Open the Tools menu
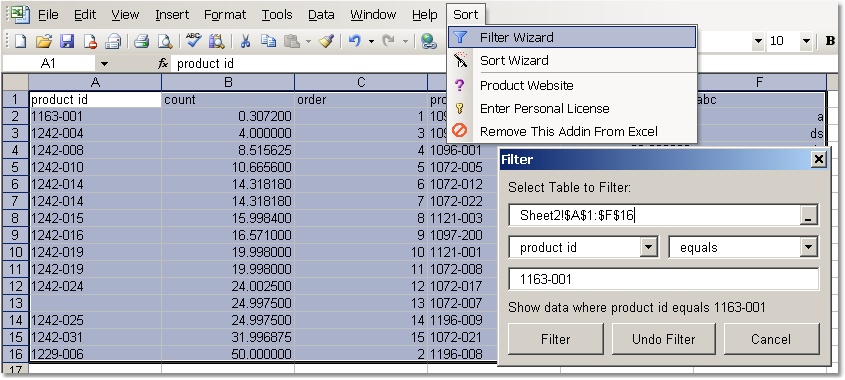The width and height of the screenshot is (845, 380). coord(276,15)
